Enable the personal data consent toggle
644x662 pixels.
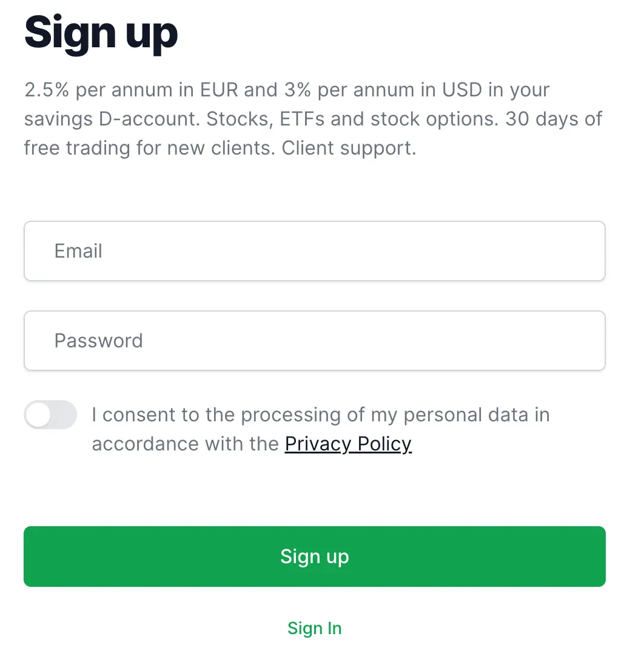tap(50, 415)
